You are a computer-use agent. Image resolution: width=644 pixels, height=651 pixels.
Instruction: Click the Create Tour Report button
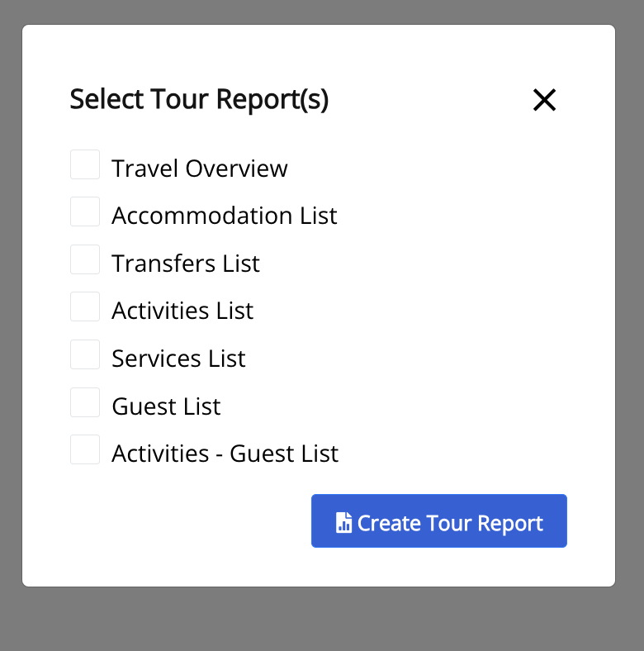point(439,521)
